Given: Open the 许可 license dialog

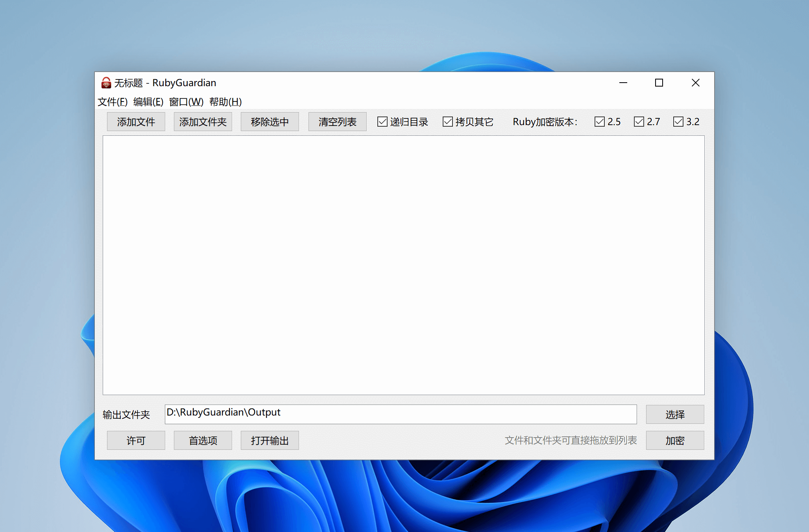Looking at the screenshot, I should 136,440.
